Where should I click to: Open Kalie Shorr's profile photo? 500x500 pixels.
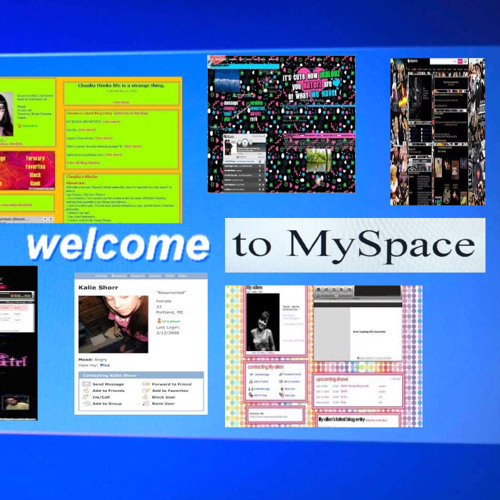113,324
